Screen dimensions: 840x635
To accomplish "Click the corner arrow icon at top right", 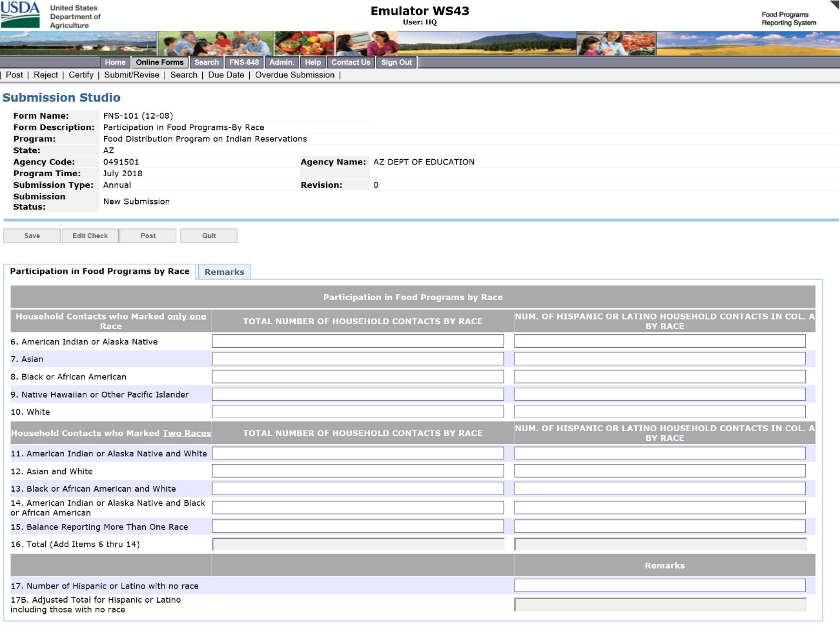I will coord(834,5).
